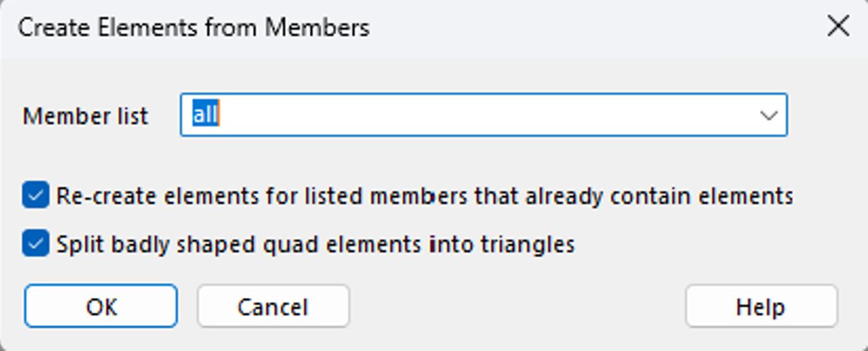Image resolution: width=868 pixels, height=351 pixels.
Task: Expand the Member list dropdown arrow
Action: pos(769,116)
